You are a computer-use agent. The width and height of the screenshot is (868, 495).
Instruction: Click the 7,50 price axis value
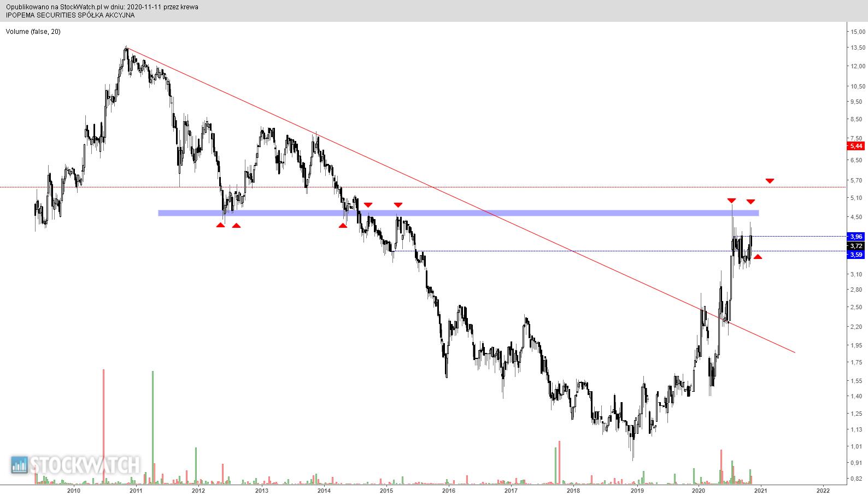(858, 138)
